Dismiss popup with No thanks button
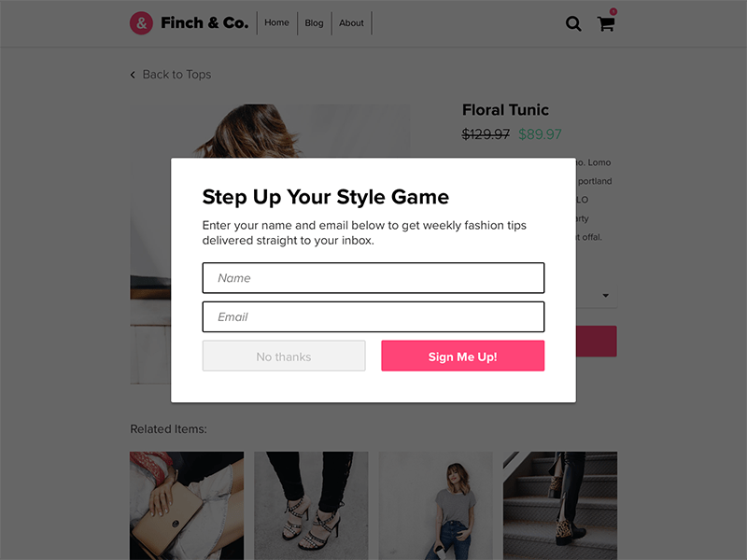 284,356
